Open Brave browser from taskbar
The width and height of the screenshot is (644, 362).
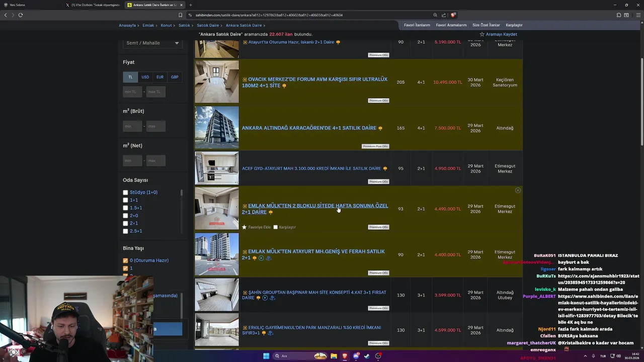click(345, 356)
